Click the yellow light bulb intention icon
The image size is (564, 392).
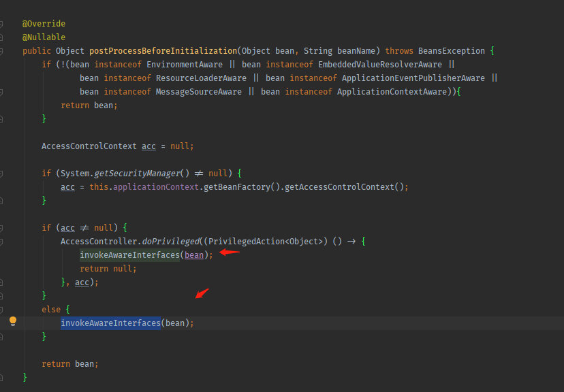[x=13, y=321]
